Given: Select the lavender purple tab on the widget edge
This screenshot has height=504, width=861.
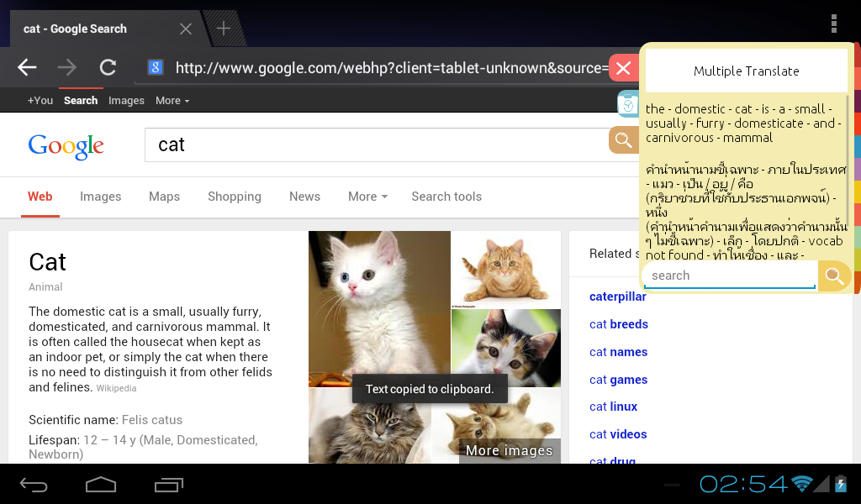Looking at the screenshot, I should [857, 171].
